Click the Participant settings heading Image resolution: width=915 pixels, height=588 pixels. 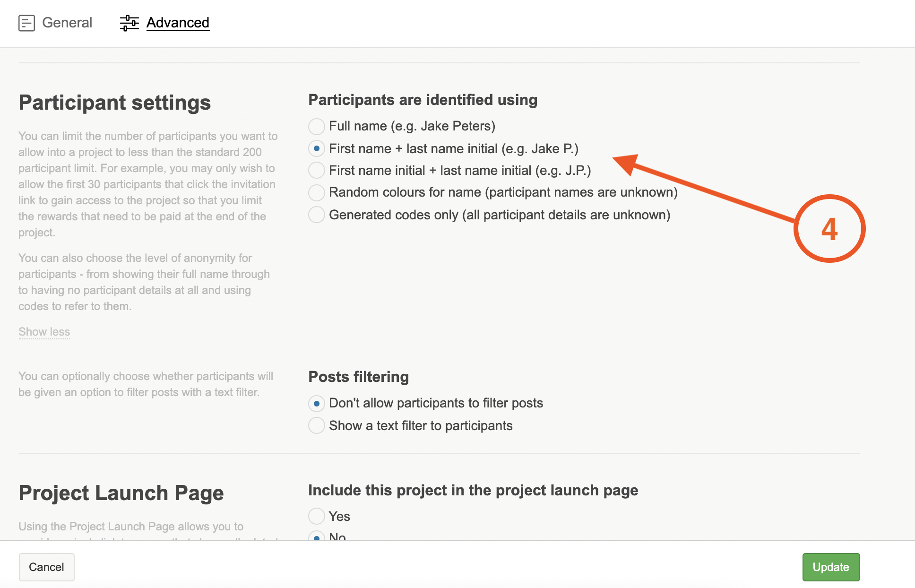click(114, 103)
